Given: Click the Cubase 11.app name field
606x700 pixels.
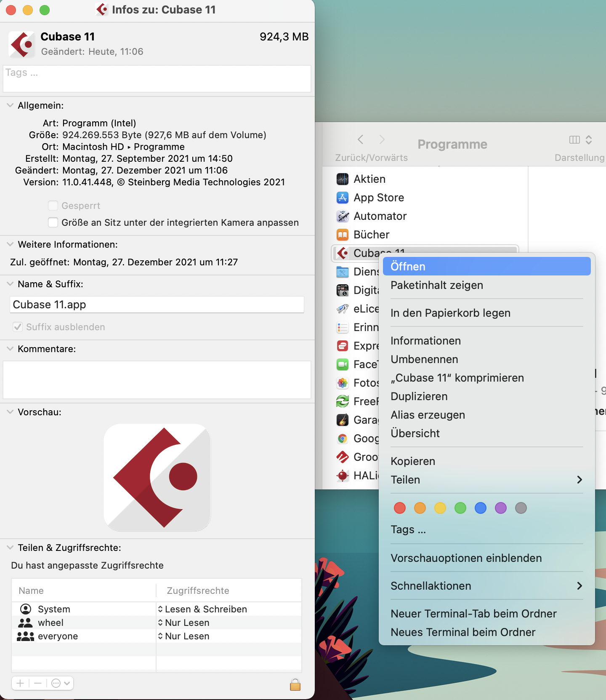Looking at the screenshot, I should (x=157, y=305).
